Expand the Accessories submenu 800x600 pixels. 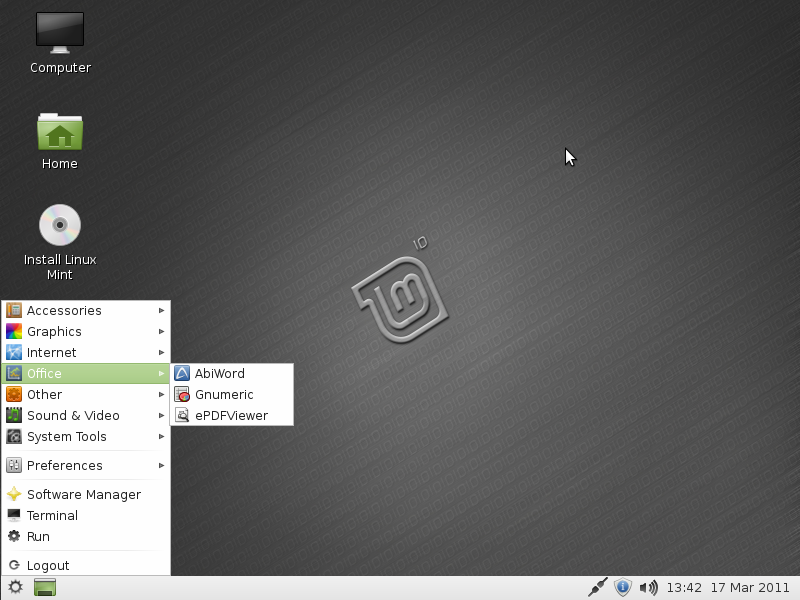click(x=64, y=310)
